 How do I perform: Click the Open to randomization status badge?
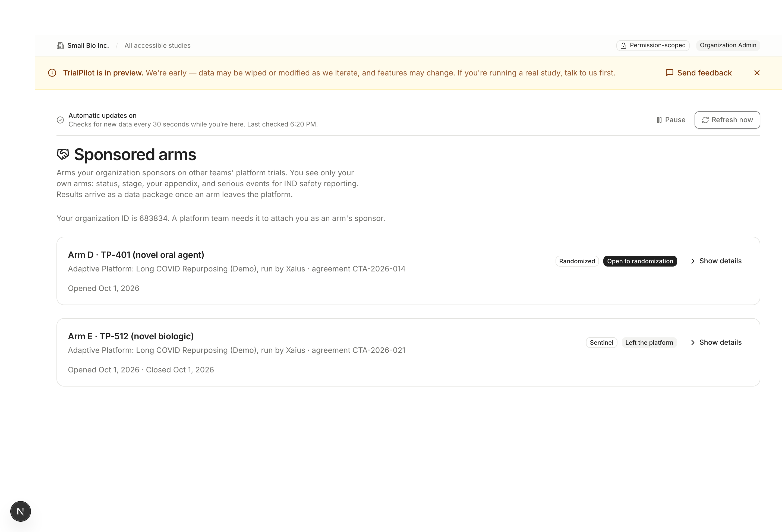640,261
